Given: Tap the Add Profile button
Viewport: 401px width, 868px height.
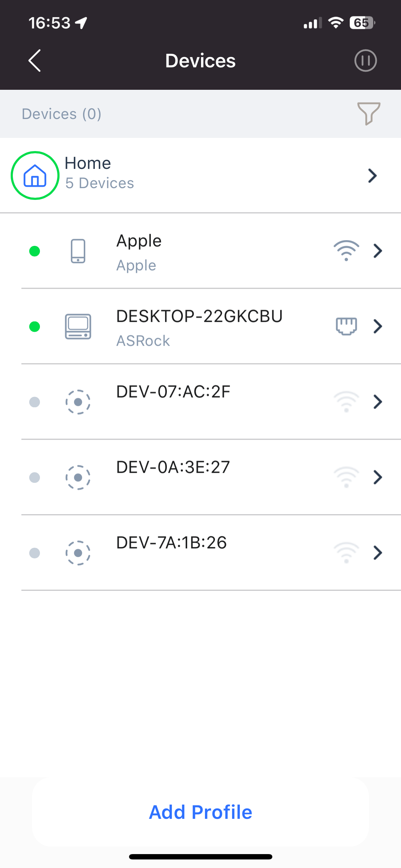Looking at the screenshot, I should (200, 812).
